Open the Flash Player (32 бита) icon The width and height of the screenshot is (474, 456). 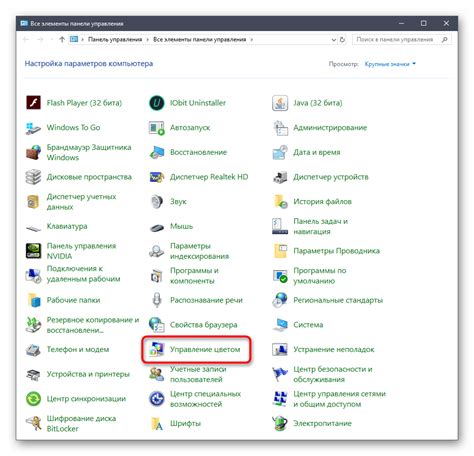[x=33, y=103]
